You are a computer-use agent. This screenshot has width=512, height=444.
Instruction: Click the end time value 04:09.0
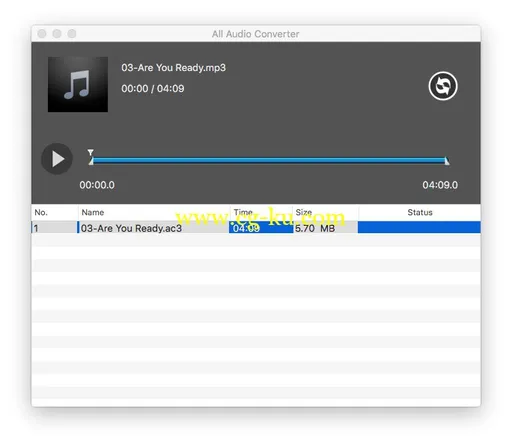click(x=440, y=185)
